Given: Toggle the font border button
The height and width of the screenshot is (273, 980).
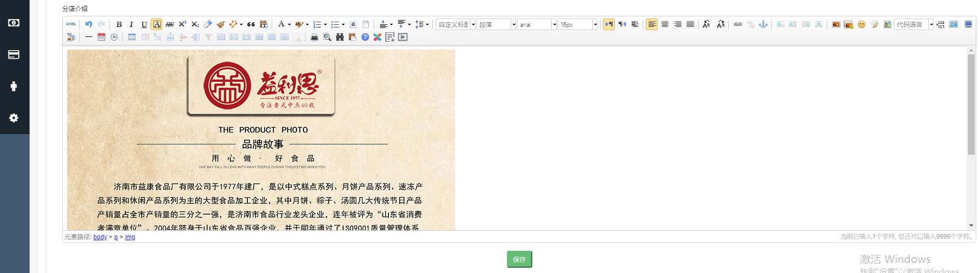Looking at the screenshot, I should (156, 24).
